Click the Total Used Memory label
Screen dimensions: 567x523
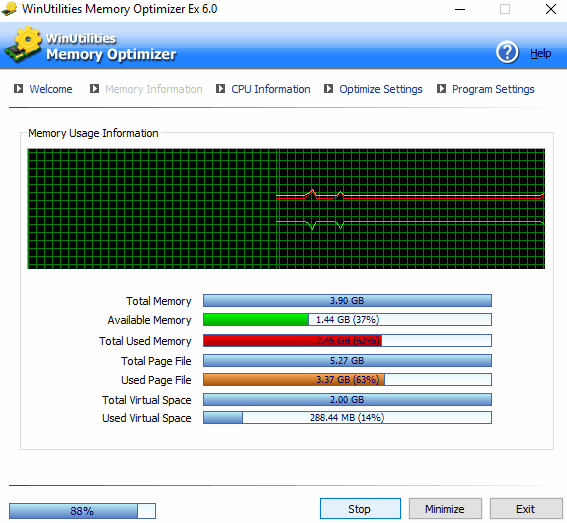[145, 341]
